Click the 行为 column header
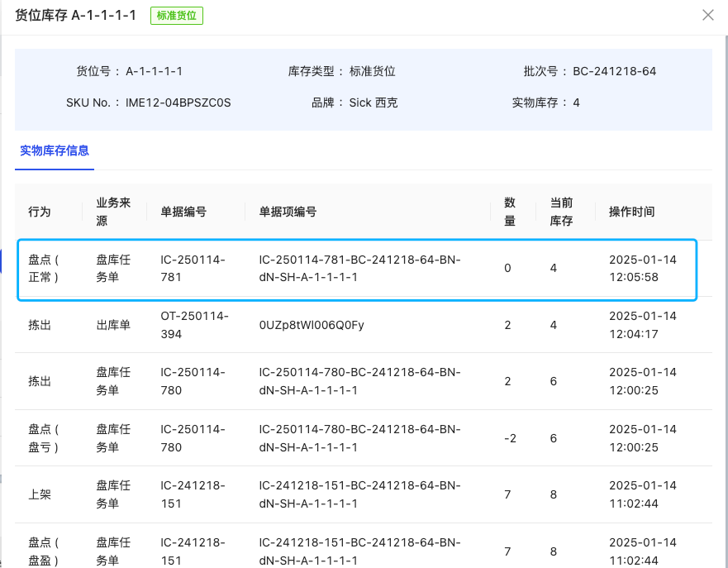728x568 pixels. click(x=40, y=212)
